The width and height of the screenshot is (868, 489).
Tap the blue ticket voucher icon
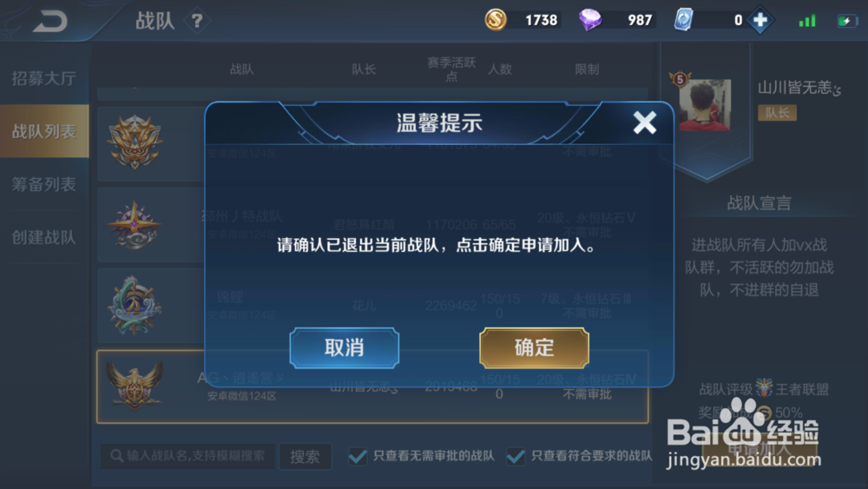684,21
